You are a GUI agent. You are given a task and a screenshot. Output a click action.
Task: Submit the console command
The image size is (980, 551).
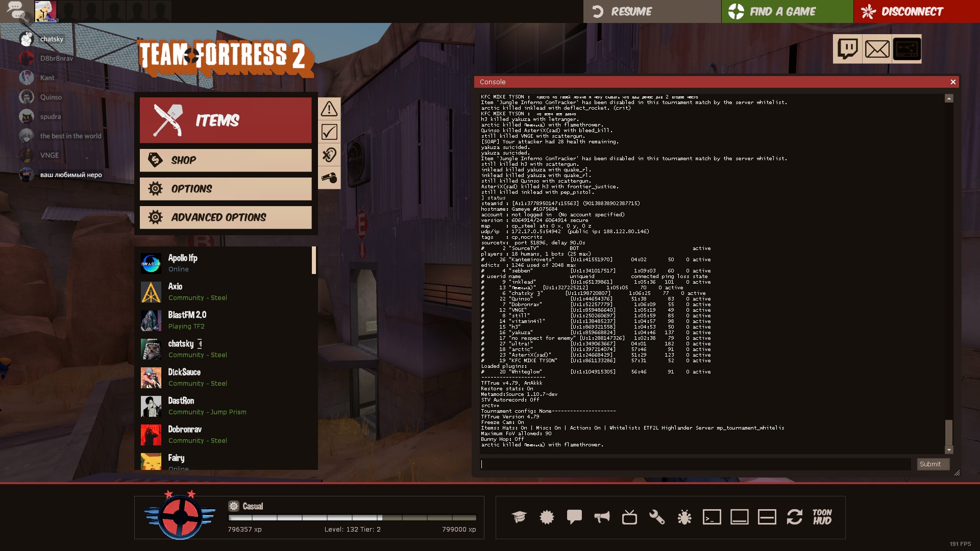933,464
